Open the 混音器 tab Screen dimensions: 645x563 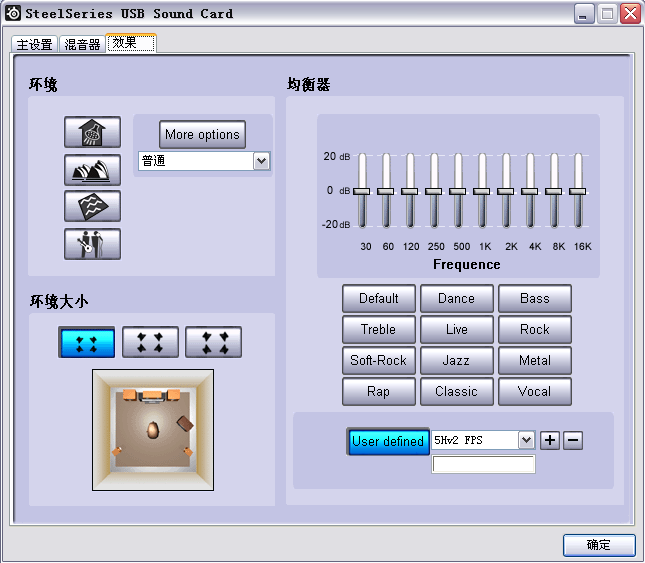pyautogui.click(x=82, y=45)
